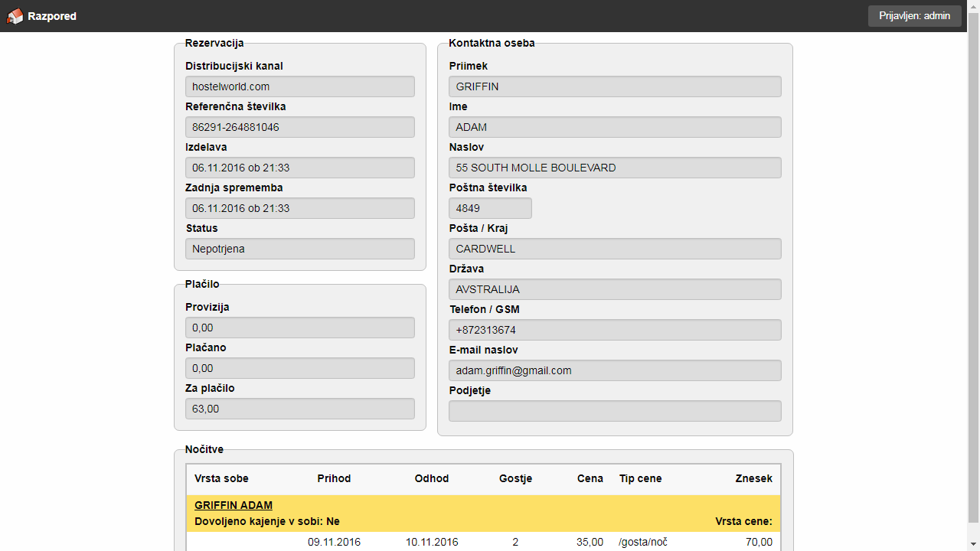The height and width of the screenshot is (551, 980).
Task: Click the scrollbar down arrow
Action: (x=973, y=544)
